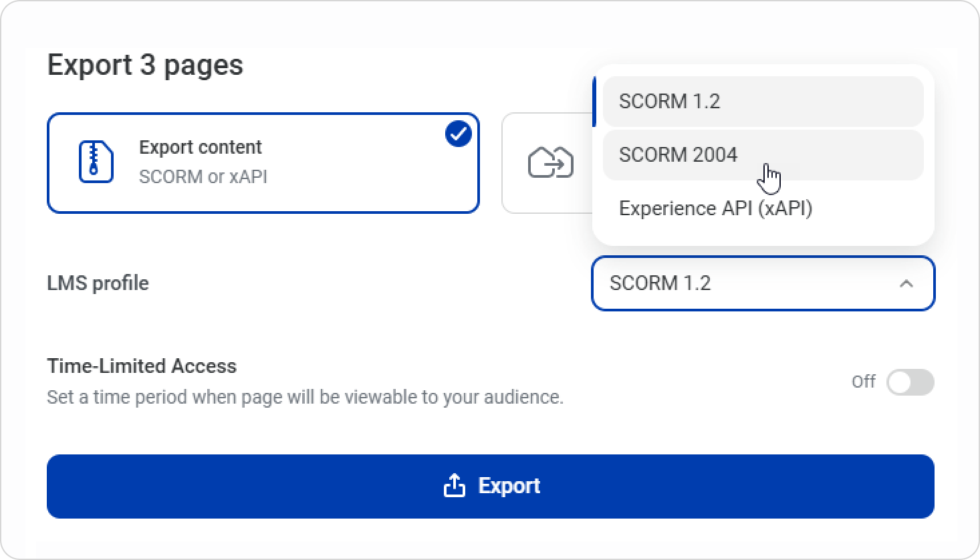Screen dimensions: 980x560
Task: Click the Off label beside the toggle
Action: [863, 382]
